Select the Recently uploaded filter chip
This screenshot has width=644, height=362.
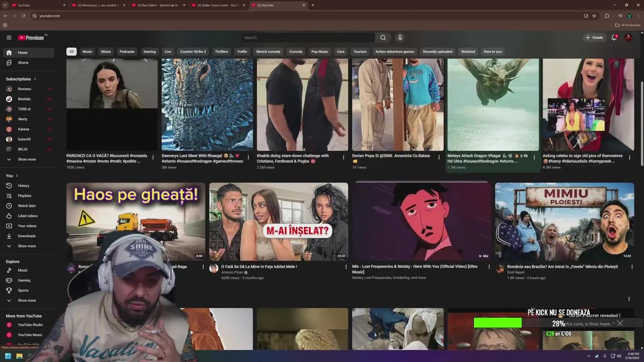pos(437,51)
